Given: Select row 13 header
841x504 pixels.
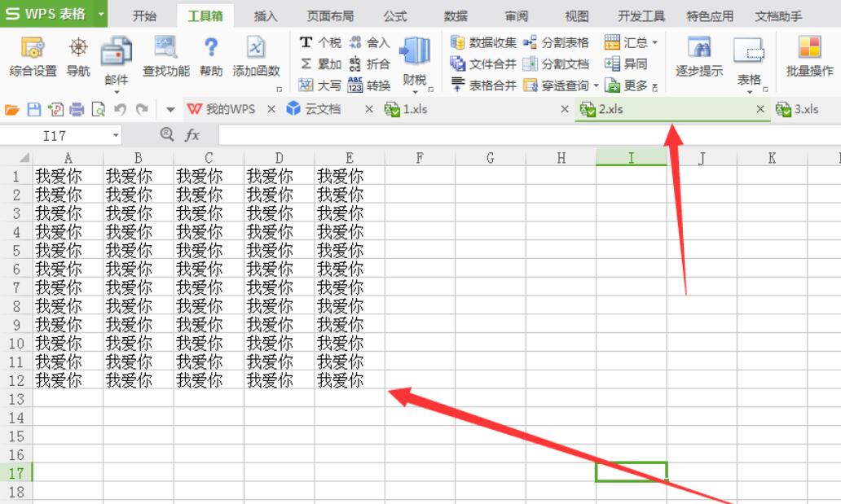Looking at the screenshot, I should (x=16, y=399).
